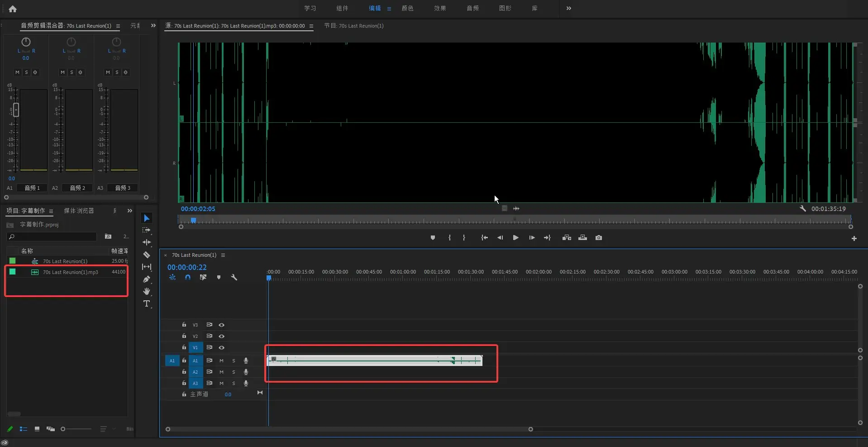Screen dimensions: 868x447
Task: Switch to 效果 workspace
Action: 440,8
